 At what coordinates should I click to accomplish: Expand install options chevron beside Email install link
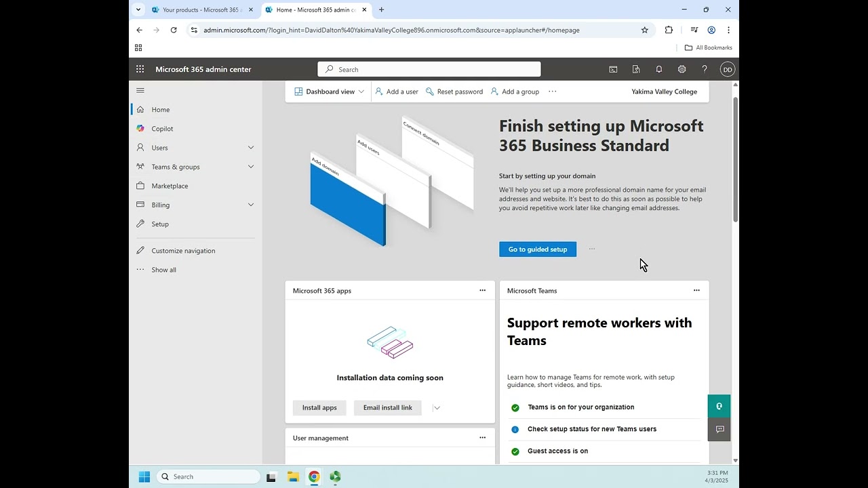coord(437,408)
